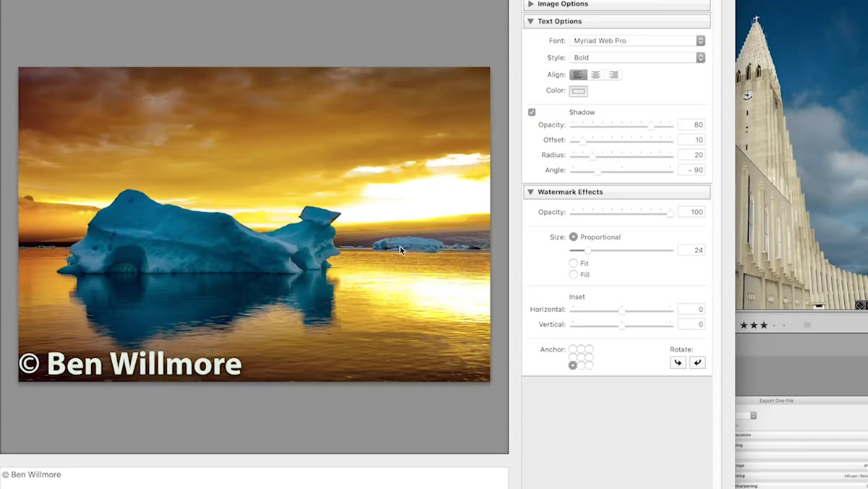Set anchor to bottom-right point

[590, 365]
